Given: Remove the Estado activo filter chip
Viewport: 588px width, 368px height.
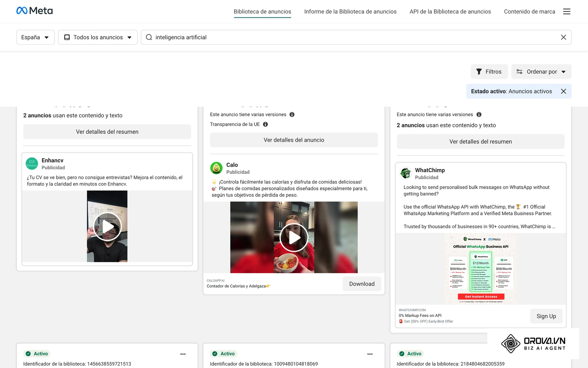Looking at the screenshot, I should click(563, 91).
